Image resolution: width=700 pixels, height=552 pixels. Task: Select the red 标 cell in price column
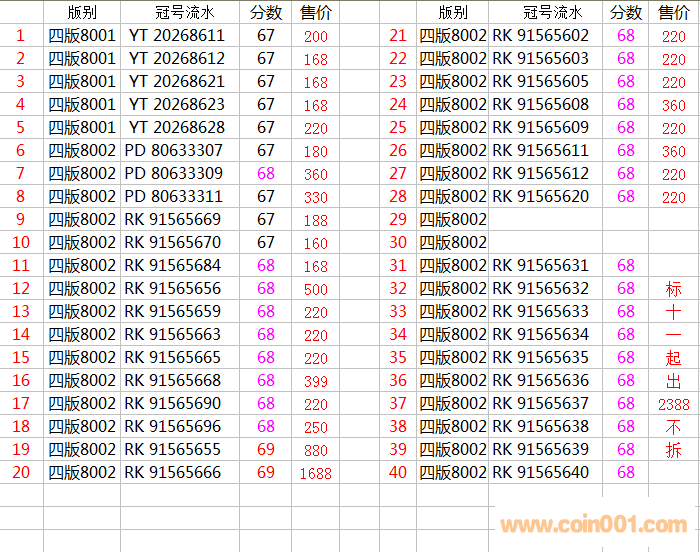pos(673,289)
